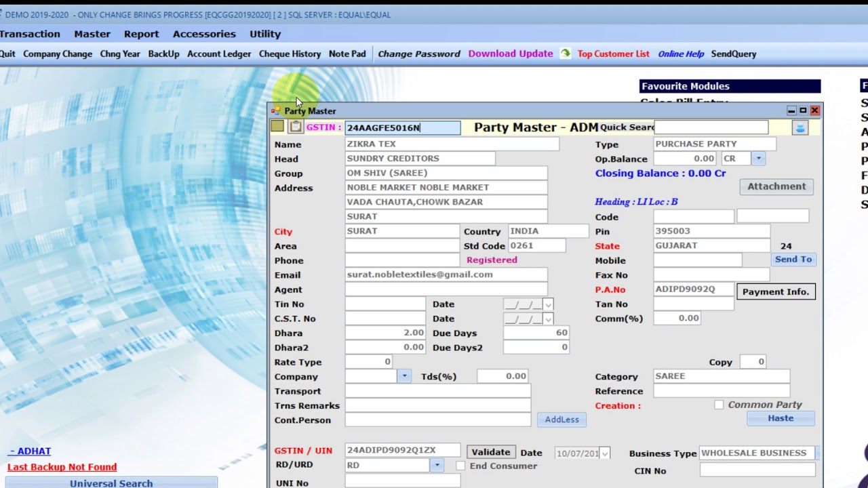This screenshot has width=868, height=488.
Task: Click the Quick Search input field
Action: (x=711, y=127)
